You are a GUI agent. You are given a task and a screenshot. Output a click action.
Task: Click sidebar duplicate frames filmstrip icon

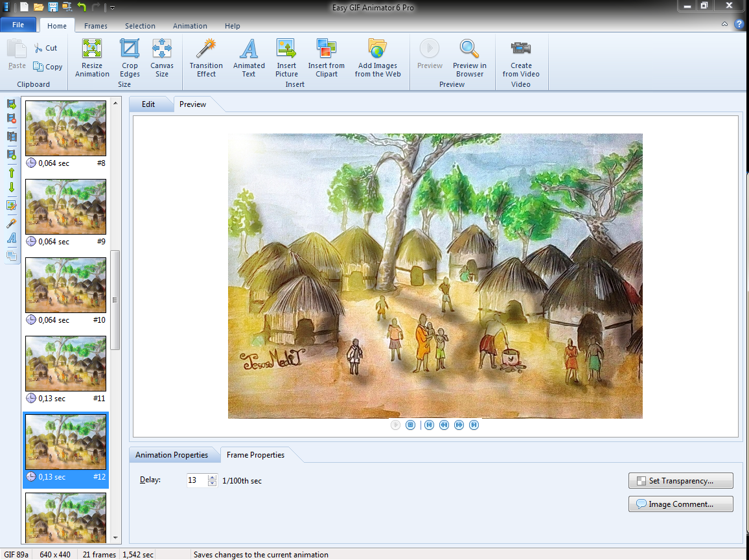coord(12,137)
